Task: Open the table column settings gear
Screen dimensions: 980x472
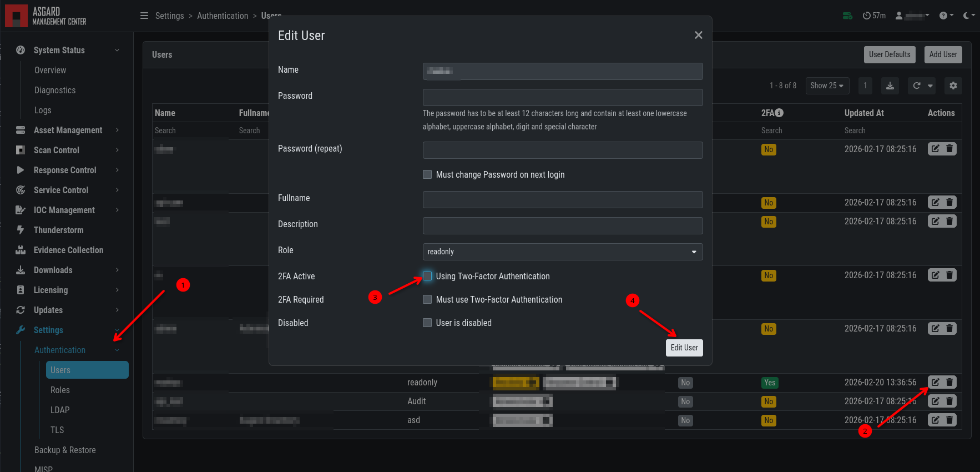Action: (953, 86)
